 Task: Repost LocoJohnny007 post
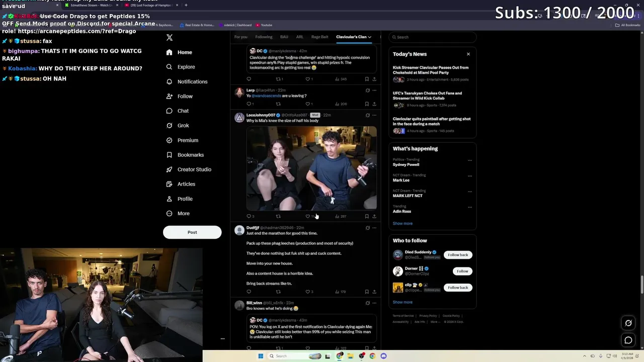click(x=278, y=216)
